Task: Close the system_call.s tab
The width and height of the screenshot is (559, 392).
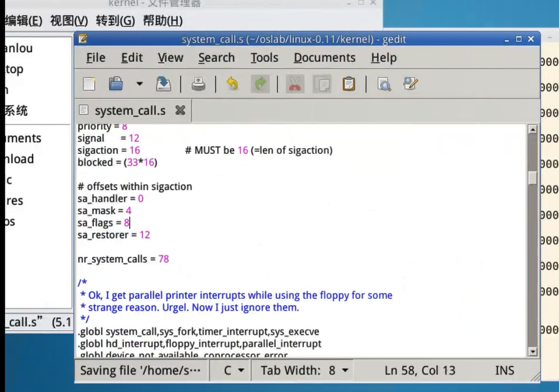Action: pyautogui.click(x=180, y=110)
